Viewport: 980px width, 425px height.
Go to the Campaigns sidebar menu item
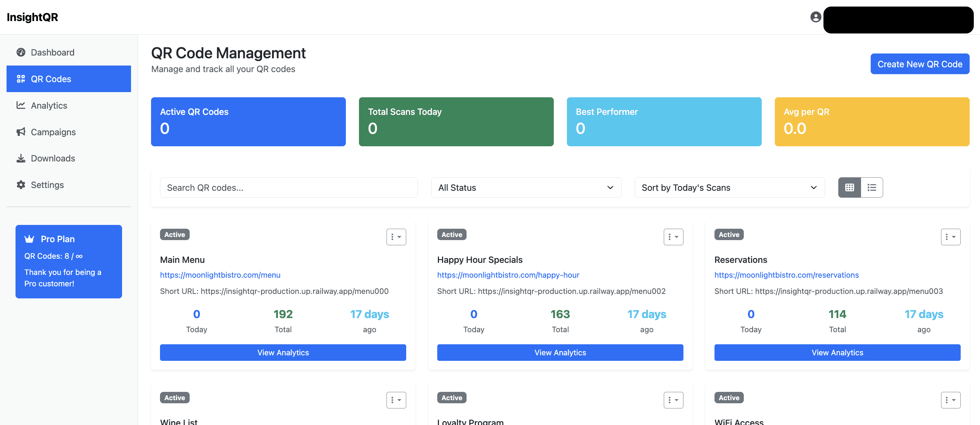[x=53, y=132]
